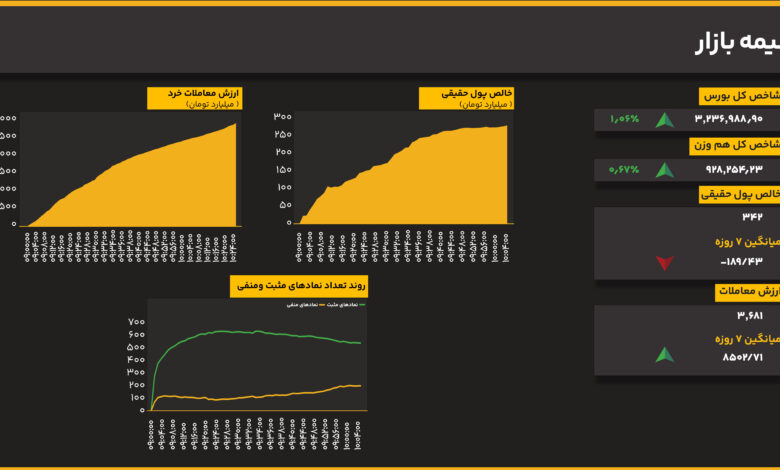Click the green up arrow beside total index value
This screenshot has width=780, height=470.
664,120
